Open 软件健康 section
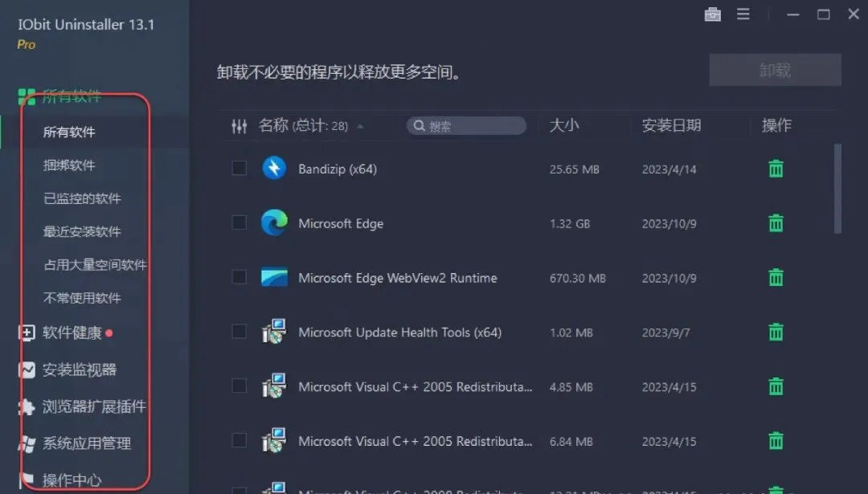Image resolution: width=868 pixels, height=494 pixels. pyautogui.click(x=72, y=333)
